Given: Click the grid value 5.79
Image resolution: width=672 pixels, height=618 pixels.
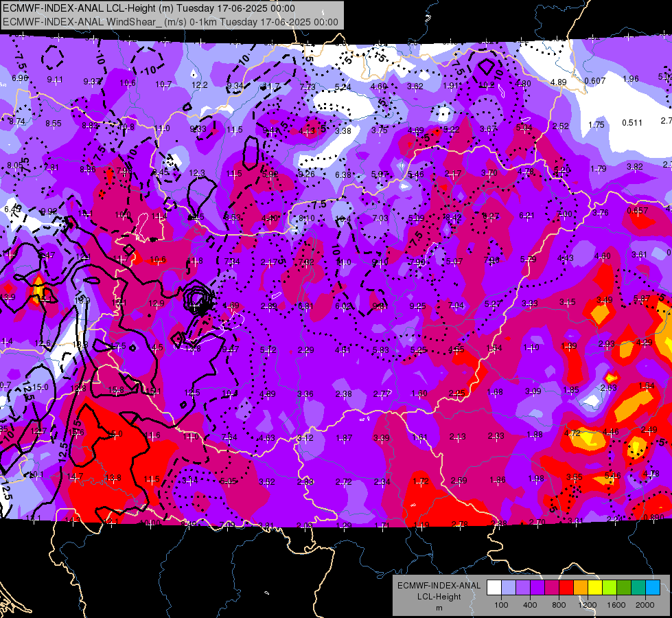Looking at the screenshot, I should [x=529, y=259].
